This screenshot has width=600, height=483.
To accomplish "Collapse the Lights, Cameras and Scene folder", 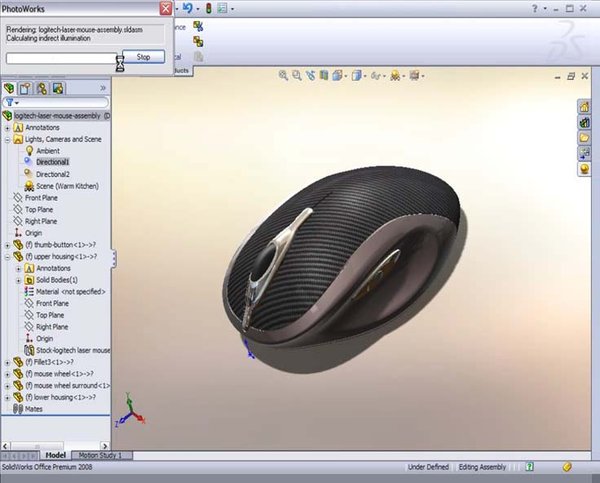I will pos(7,140).
